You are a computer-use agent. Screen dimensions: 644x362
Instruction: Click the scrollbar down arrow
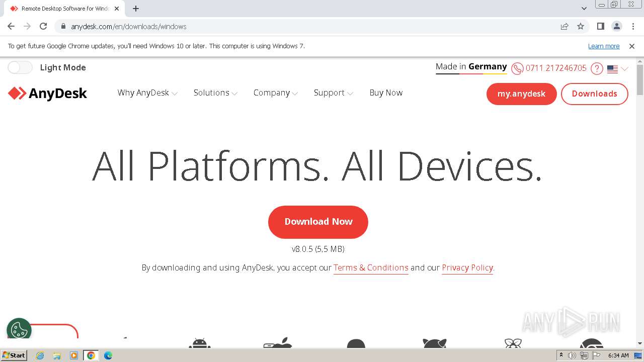tap(640, 343)
